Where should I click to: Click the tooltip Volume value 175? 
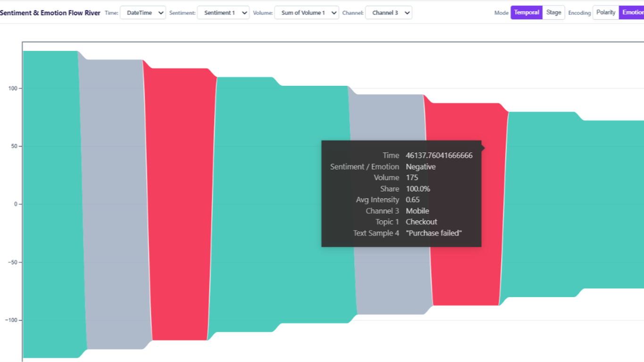coord(412,178)
